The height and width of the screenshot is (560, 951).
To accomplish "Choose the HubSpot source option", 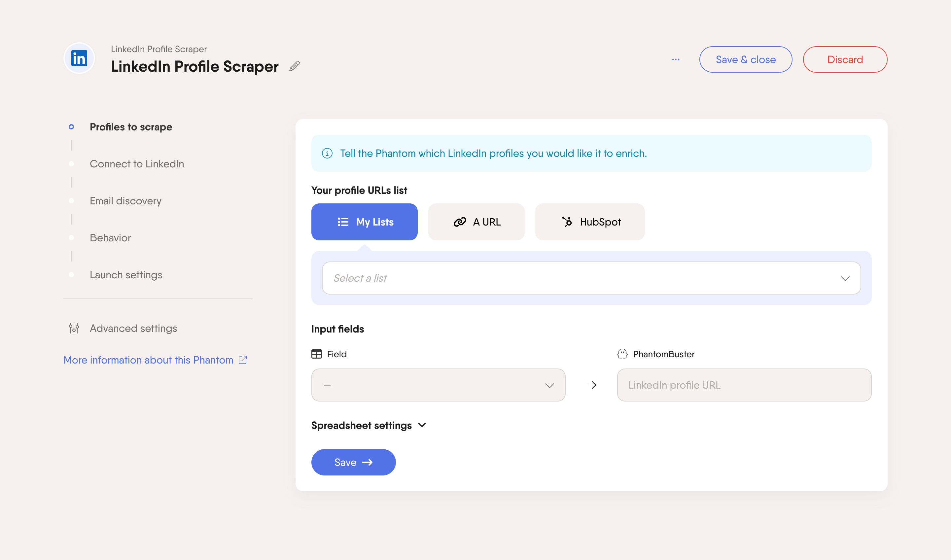I will 590,222.
